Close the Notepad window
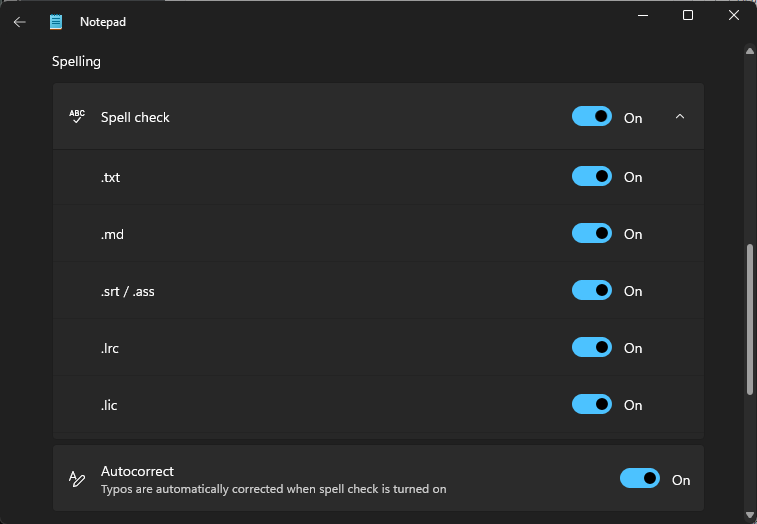The width and height of the screenshot is (757, 524). pos(734,15)
